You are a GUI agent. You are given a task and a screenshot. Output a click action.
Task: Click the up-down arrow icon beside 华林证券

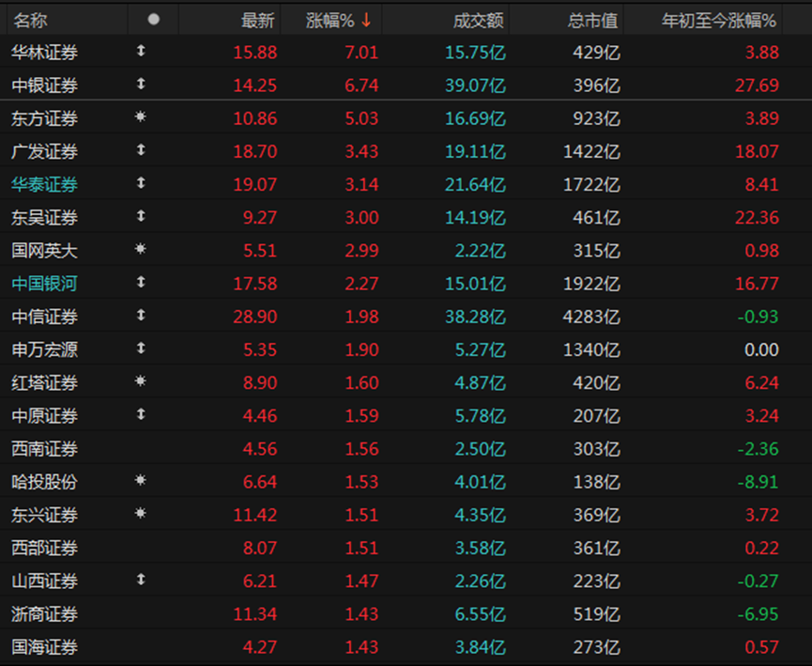(x=141, y=52)
